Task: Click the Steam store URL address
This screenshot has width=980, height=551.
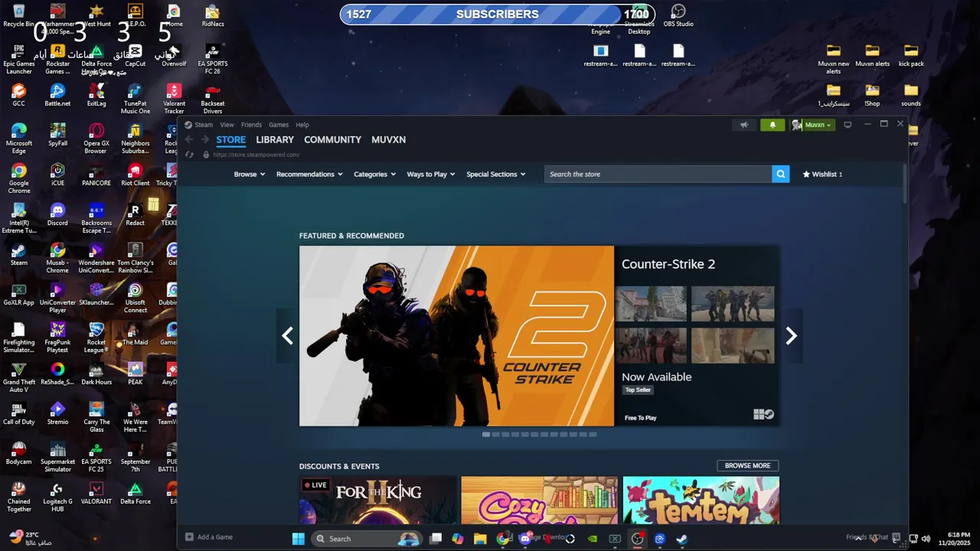Action: tap(256, 155)
